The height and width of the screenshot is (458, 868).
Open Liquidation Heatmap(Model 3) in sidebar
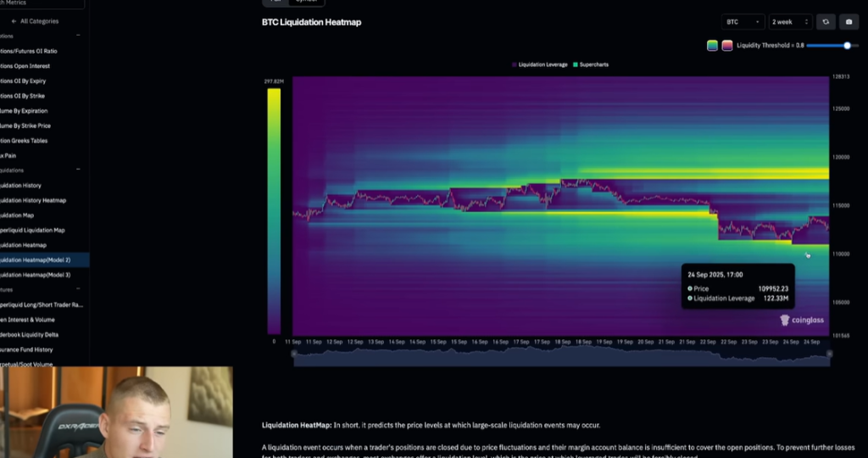click(35, 275)
